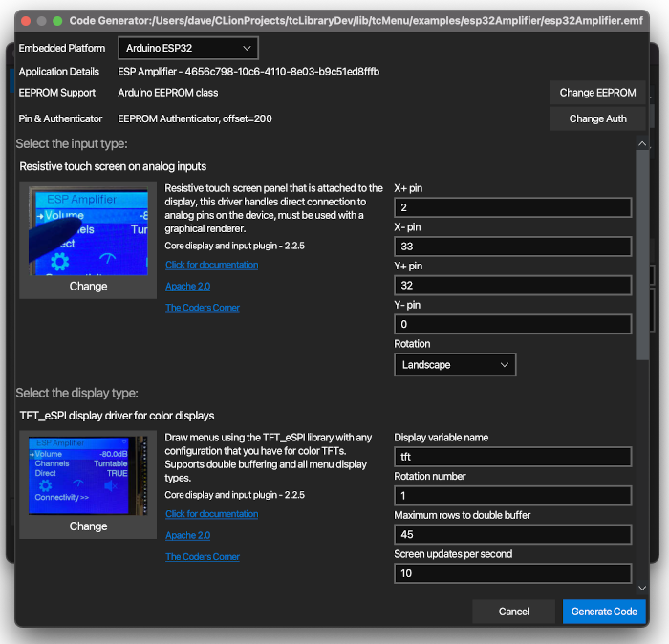Select the Maximum rows to double buffer field
Viewport: 669px width, 644px height.
pyautogui.click(x=512, y=534)
